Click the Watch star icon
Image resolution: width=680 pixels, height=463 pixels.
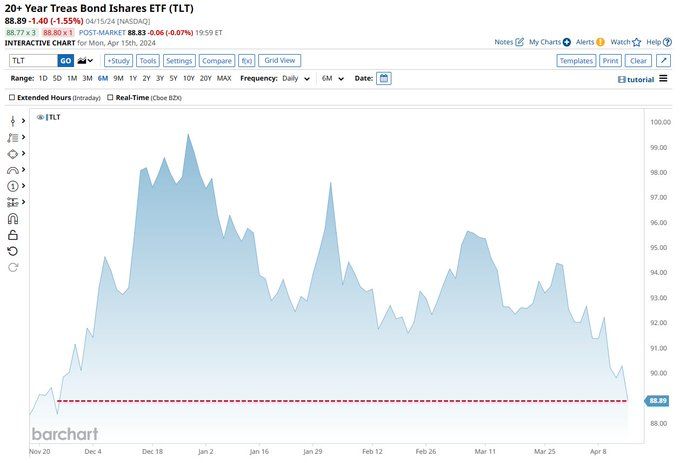(637, 42)
